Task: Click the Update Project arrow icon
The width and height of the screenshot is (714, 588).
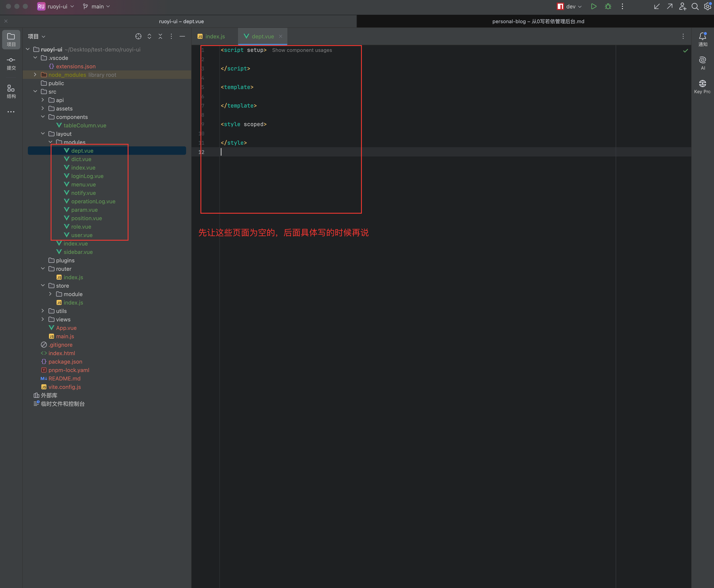Action: coord(657,7)
